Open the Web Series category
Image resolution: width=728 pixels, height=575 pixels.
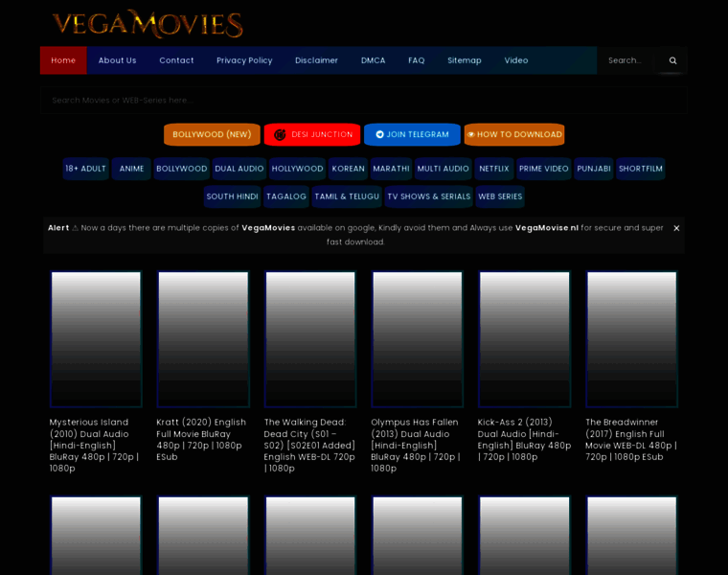500,196
